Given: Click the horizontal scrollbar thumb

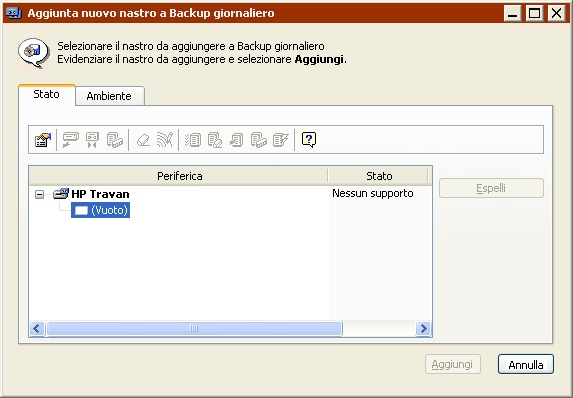Looking at the screenshot, I should click(194, 329).
